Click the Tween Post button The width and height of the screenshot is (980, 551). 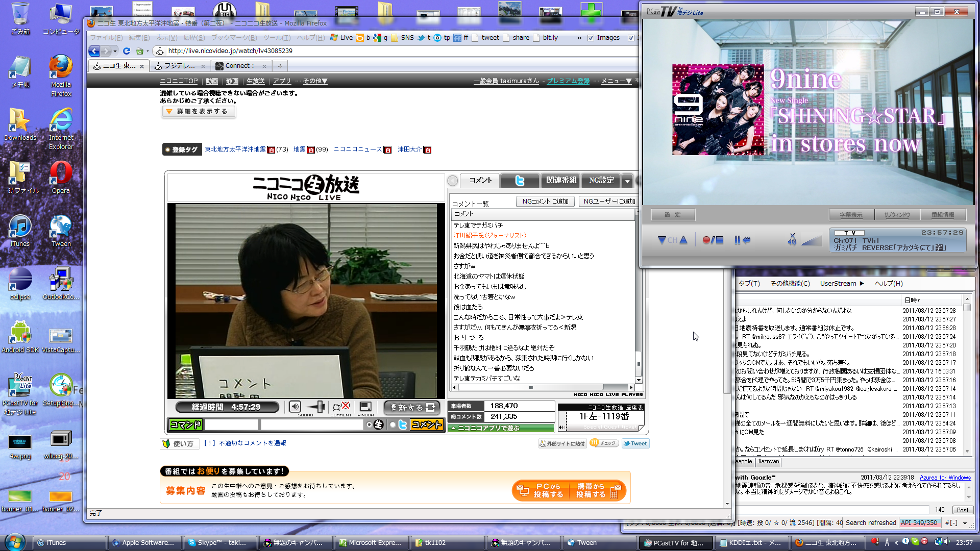(963, 510)
